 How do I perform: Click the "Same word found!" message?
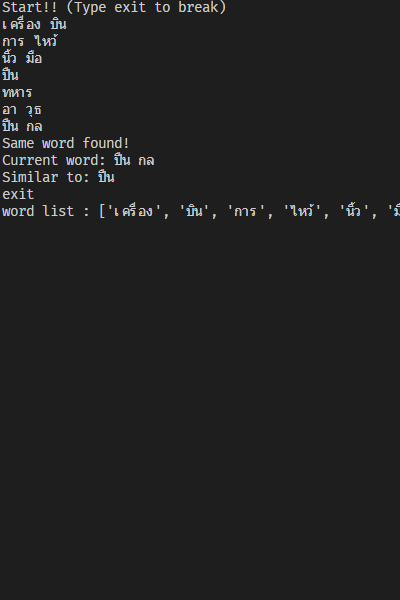pyautogui.click(x=65, y=143)
